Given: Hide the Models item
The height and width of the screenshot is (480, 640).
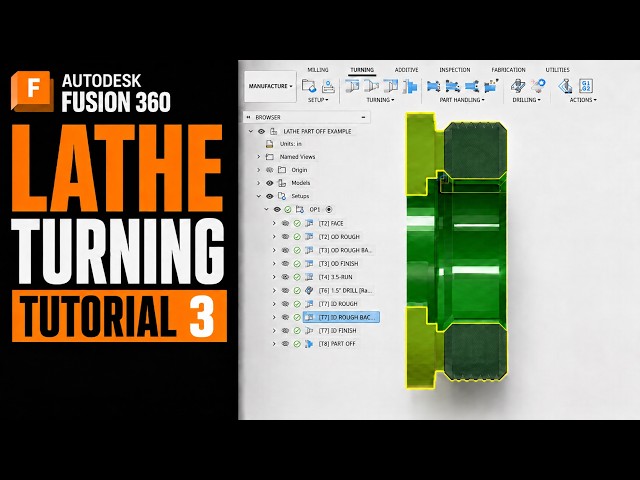Looking at the screenshot, I should click(x=269, y=183).
